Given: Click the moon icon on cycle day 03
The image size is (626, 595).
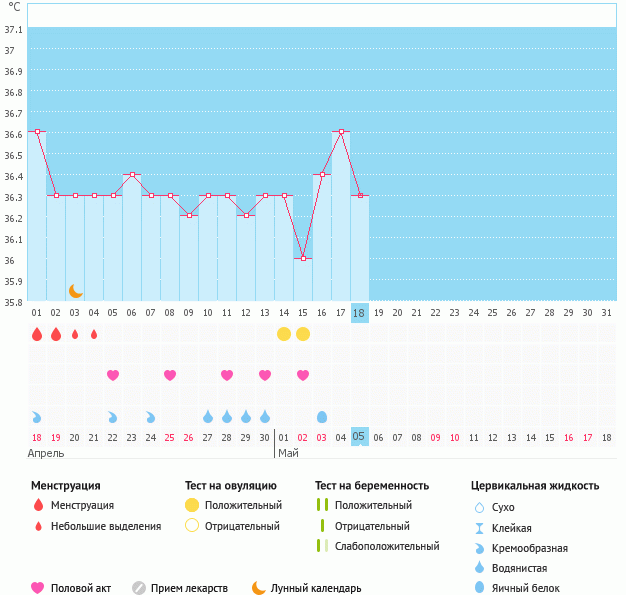Looking at the screenshot, I should pos(75,291).
